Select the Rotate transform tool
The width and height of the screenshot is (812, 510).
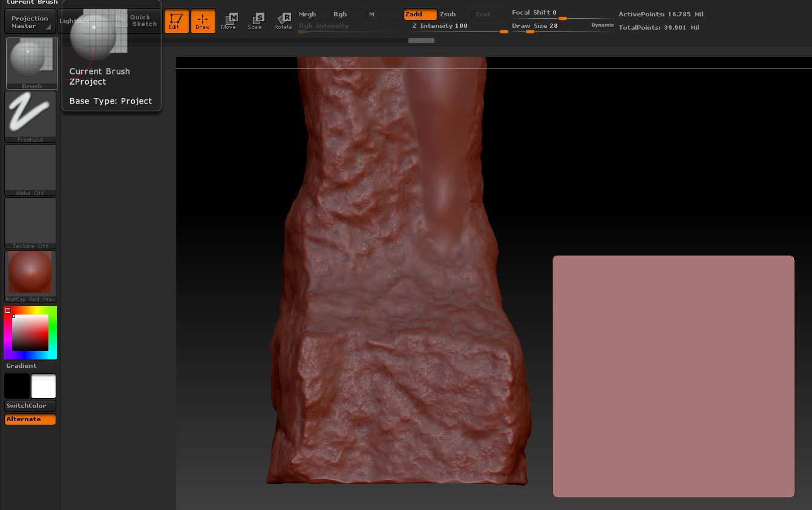[283, 21]
